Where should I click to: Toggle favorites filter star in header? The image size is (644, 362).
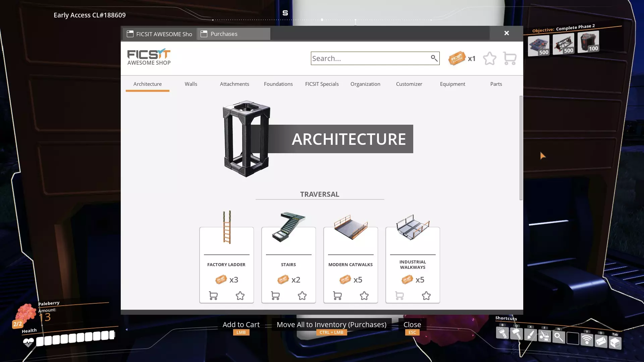tap(490, 58)
